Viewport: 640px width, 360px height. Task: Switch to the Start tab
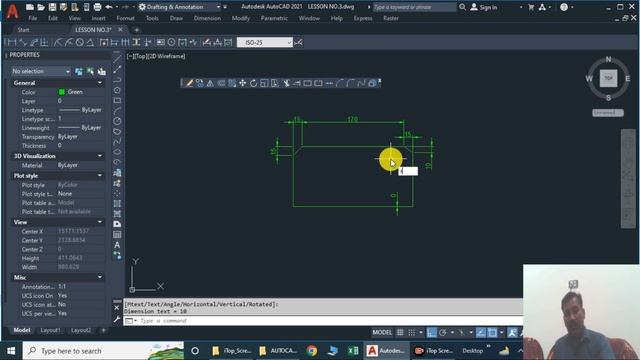tap(23, 30)
